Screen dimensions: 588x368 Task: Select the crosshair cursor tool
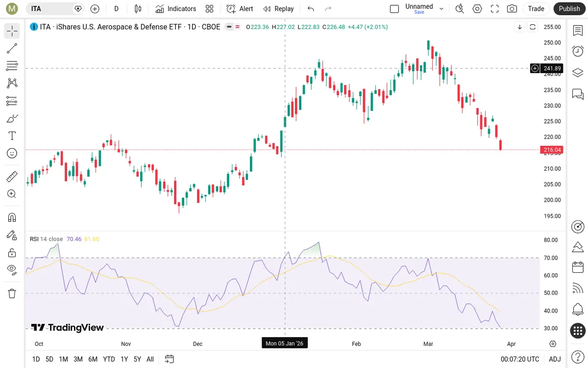pos(12,31)
